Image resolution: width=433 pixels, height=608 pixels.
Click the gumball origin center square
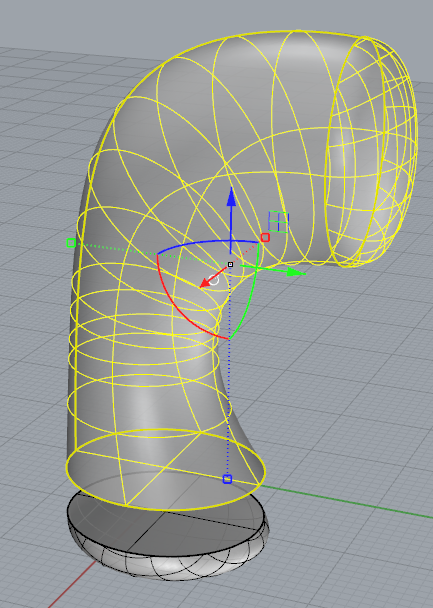pos(230,264)
